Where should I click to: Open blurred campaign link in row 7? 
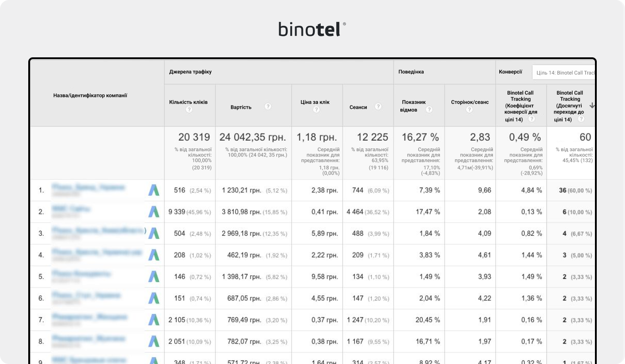click(89, 317)
